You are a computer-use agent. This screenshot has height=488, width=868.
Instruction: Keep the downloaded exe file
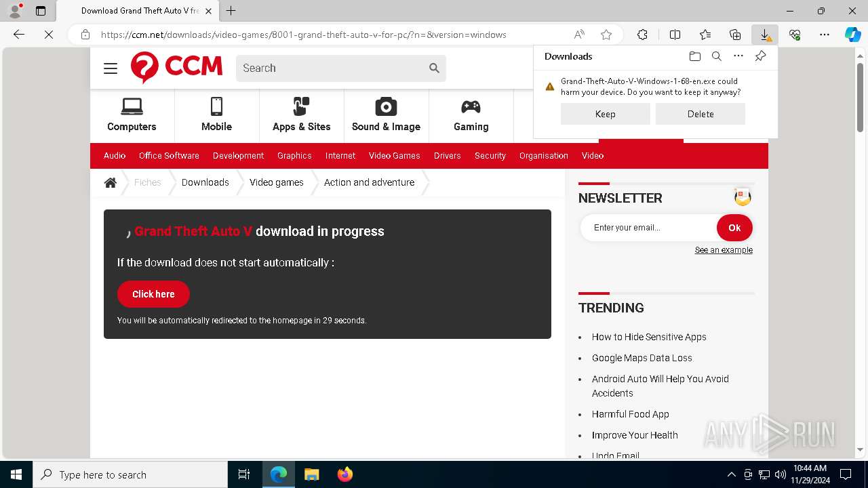(605, 114)
